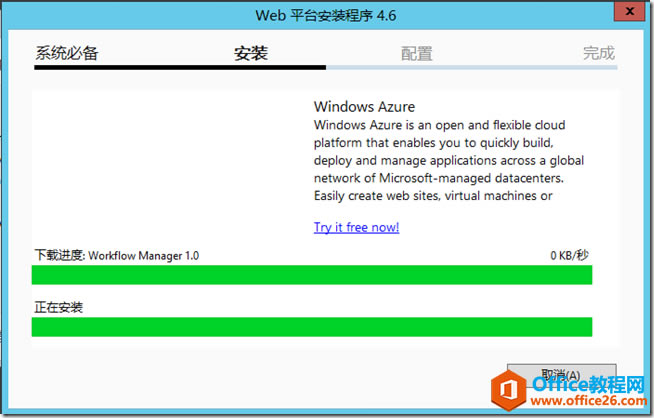Go to the 完成 step
This screenshot has width=654, height=418.
(599, 53)
